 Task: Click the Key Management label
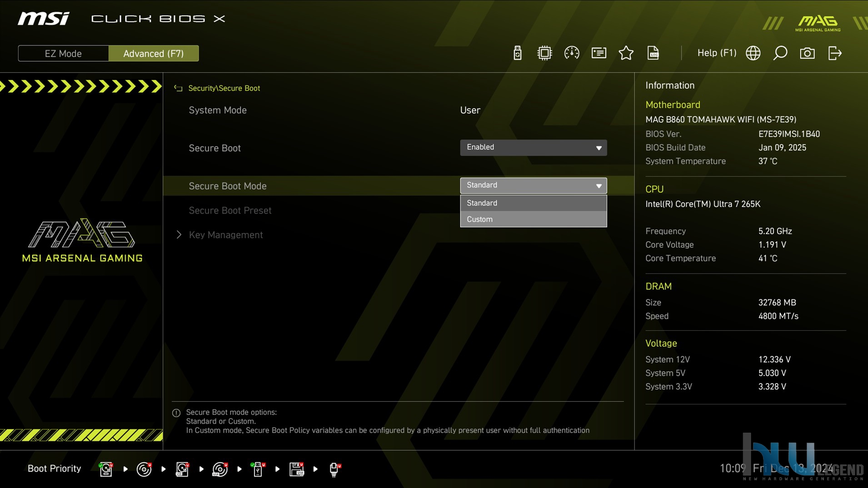click(x=226, y=235)
